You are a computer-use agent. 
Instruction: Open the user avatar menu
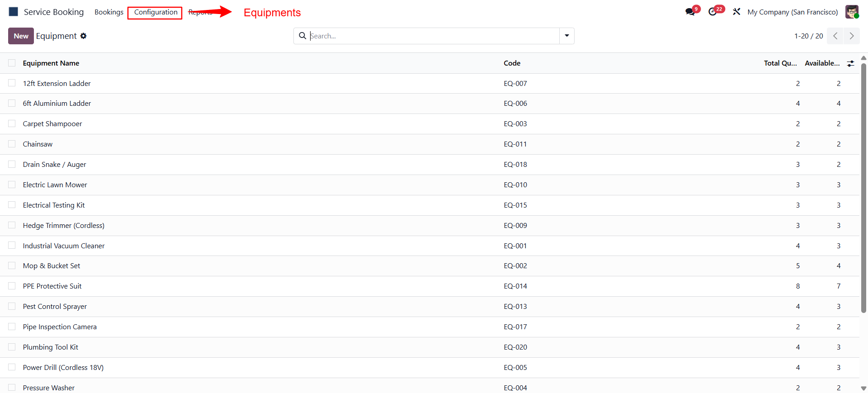(x=852, y=12)
